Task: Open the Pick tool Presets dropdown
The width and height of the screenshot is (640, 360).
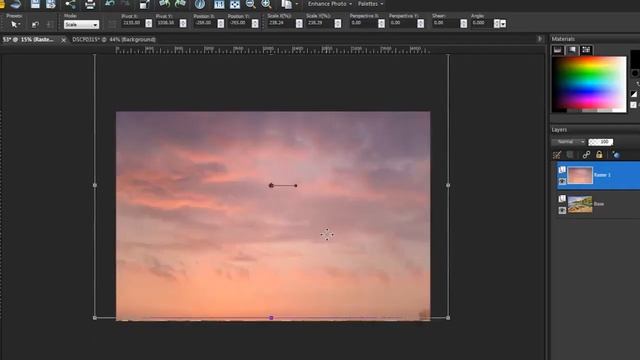Action: pos(16,24)
